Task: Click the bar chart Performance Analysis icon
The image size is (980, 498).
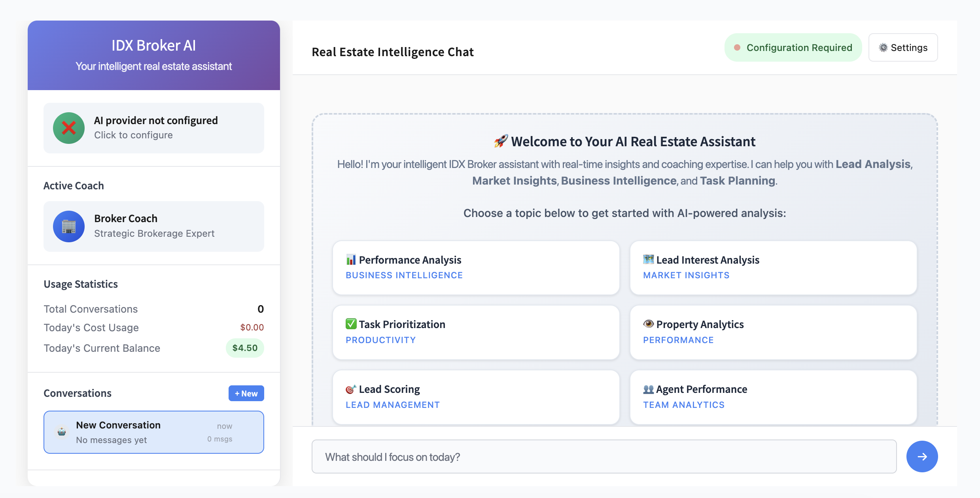Action: (x=351, y=260)
